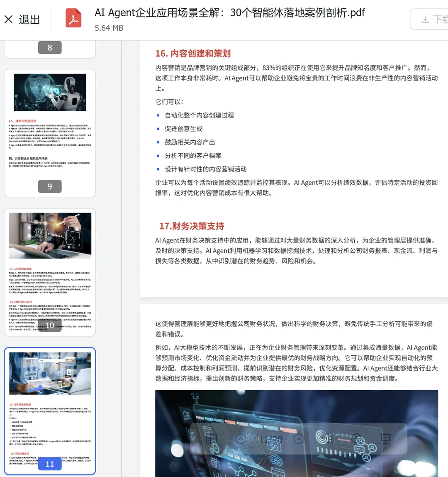448x477 pixels.
Task: Click the red PDF file icon
Action: pos(73,18)
